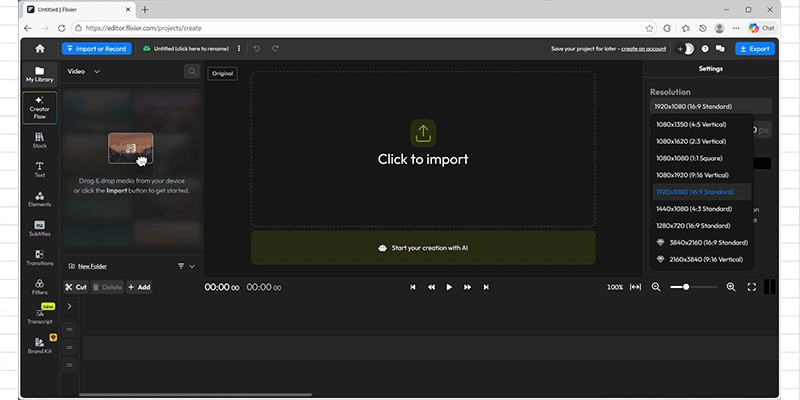The height and width of the screenshot is (400, 800).
Task: Open the Text panel
Action: [40, 169]
